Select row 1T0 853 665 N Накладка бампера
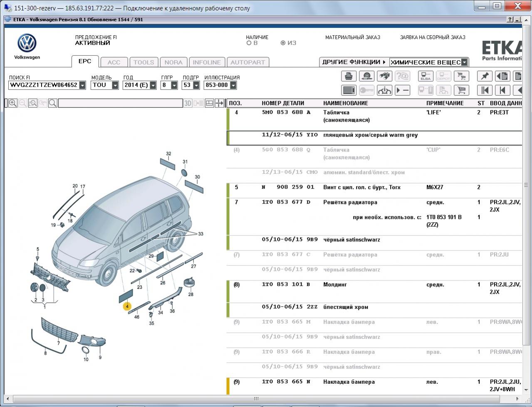 tap(374, 386)
